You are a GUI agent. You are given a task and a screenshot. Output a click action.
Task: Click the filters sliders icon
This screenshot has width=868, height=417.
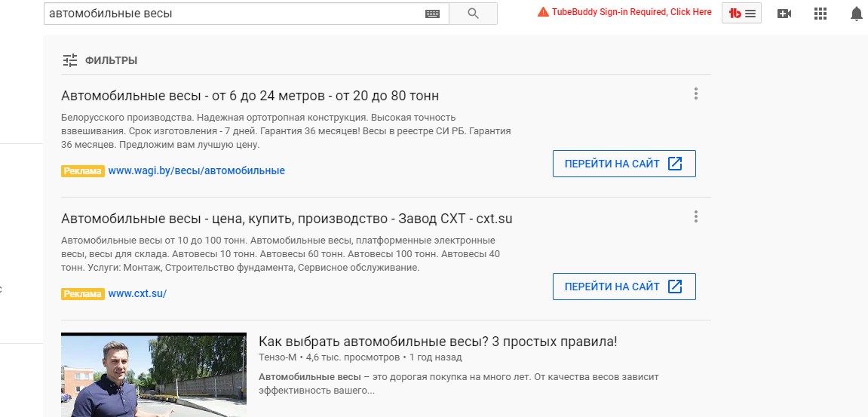[69, 60]
